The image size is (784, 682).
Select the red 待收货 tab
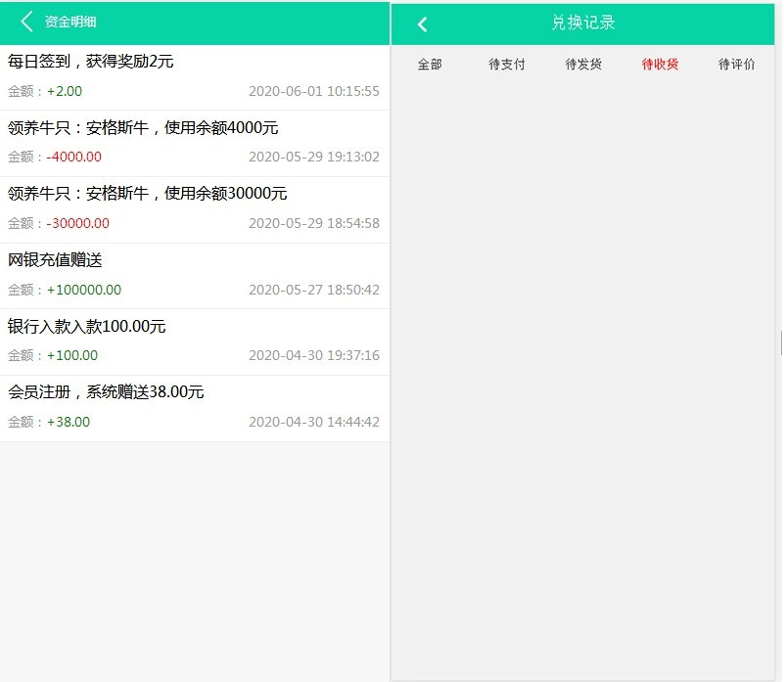(x=660, y=65)
